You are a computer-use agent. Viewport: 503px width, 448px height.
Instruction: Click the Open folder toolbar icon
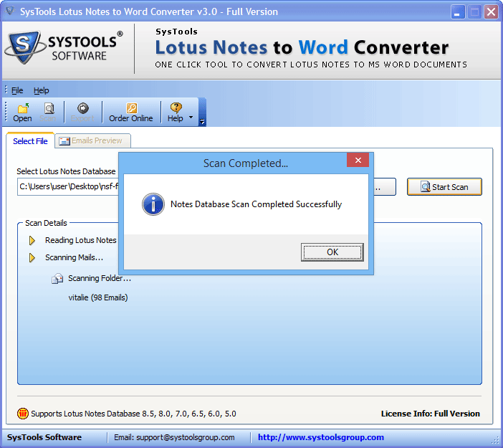pos(23,108)
